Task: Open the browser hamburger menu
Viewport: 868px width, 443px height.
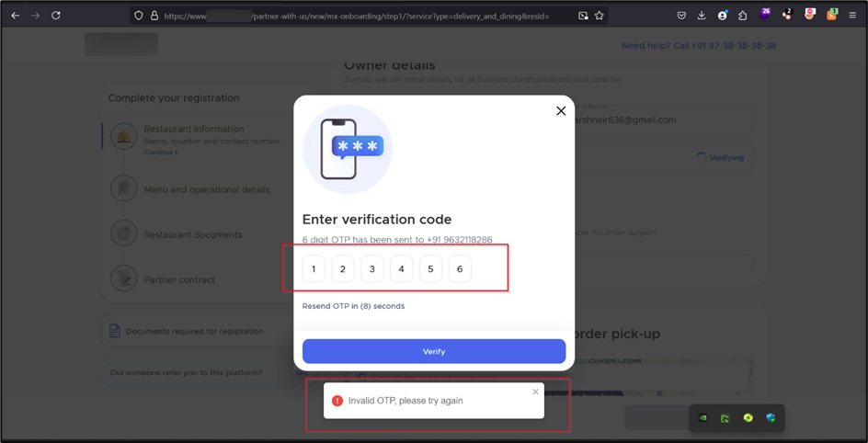Action: 852,16
